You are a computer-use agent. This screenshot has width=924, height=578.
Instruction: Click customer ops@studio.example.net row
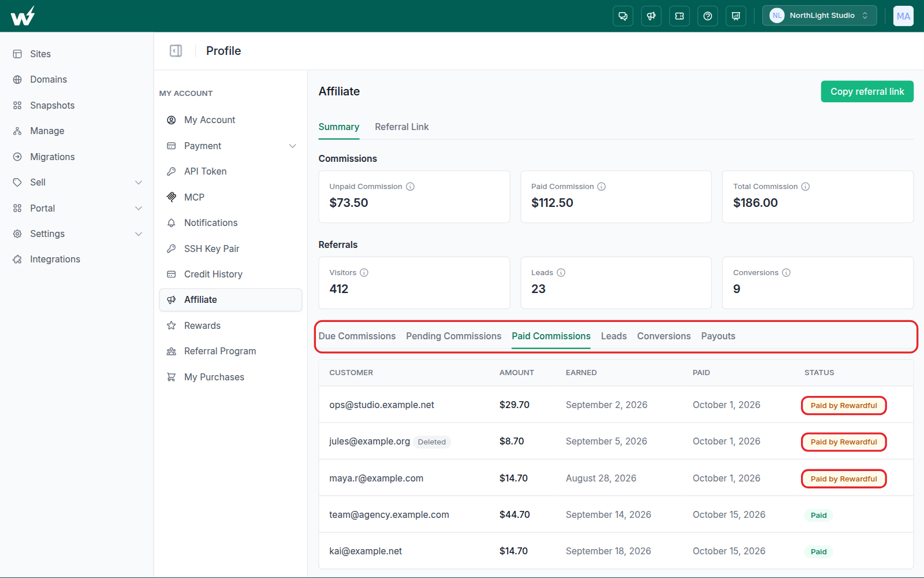coord(616,405)
